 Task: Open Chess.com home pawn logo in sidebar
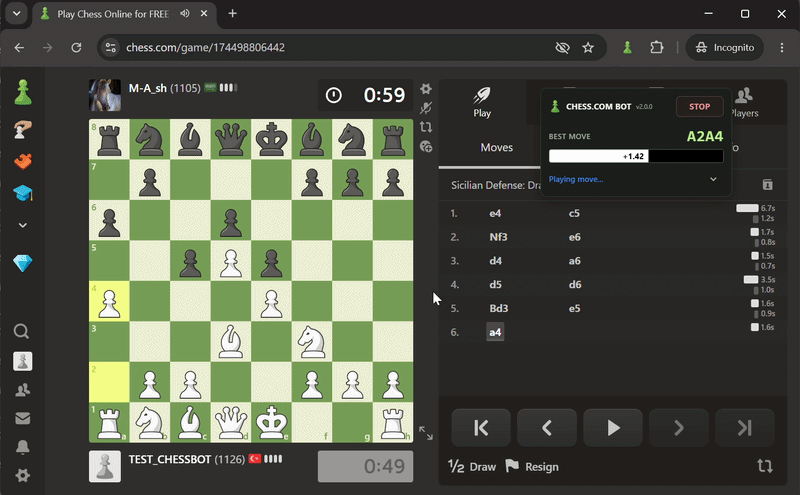(x=22, y=92)
